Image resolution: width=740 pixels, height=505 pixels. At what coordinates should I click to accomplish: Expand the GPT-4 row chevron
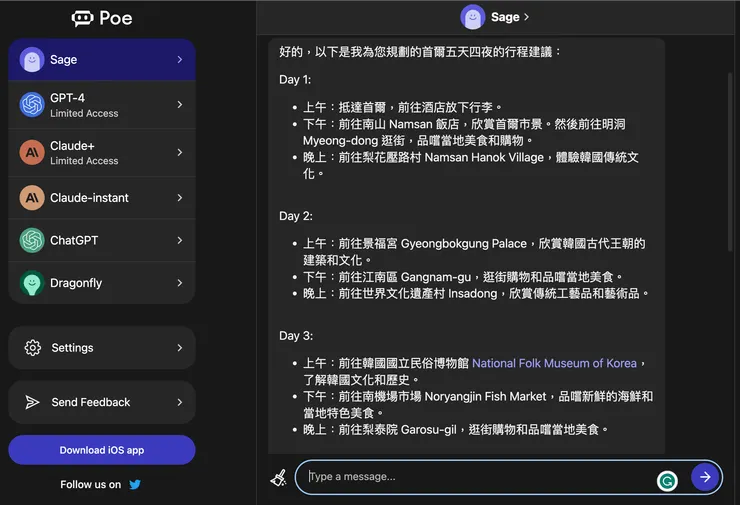(x=179, y=104)
